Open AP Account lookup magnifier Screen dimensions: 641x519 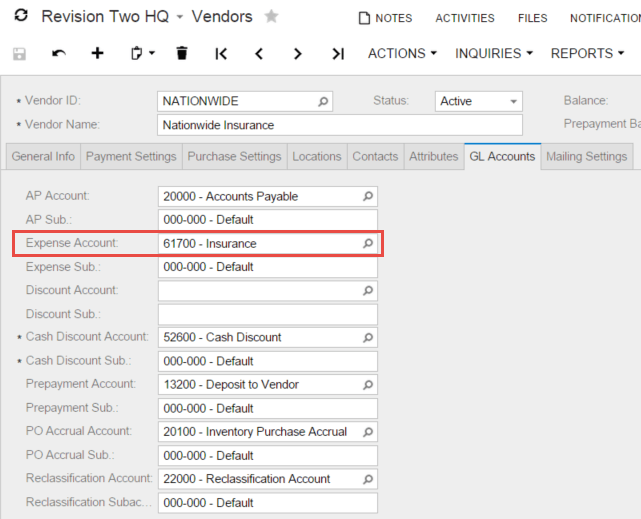coord(368,196)
